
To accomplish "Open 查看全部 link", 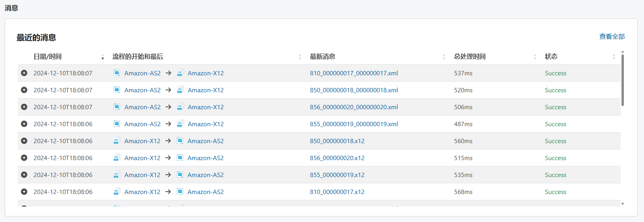I will click(612, 36).
